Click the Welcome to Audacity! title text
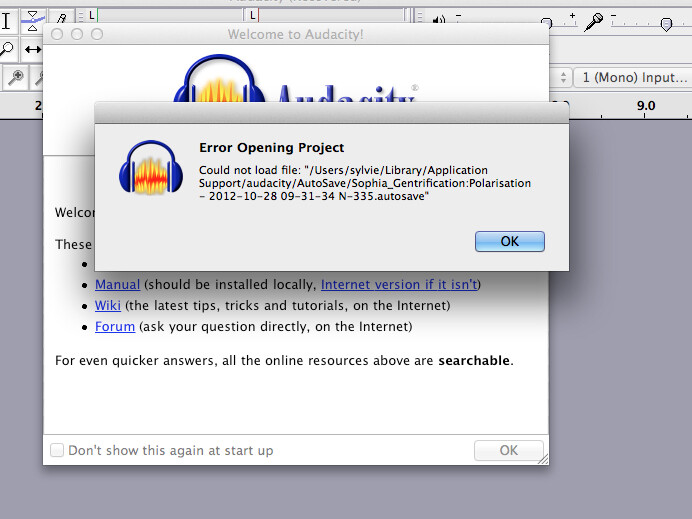 click(x=295, y=34)
